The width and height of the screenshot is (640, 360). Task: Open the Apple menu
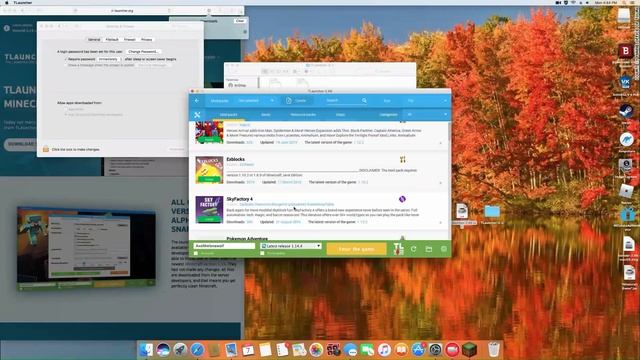[x=6, y=2]
